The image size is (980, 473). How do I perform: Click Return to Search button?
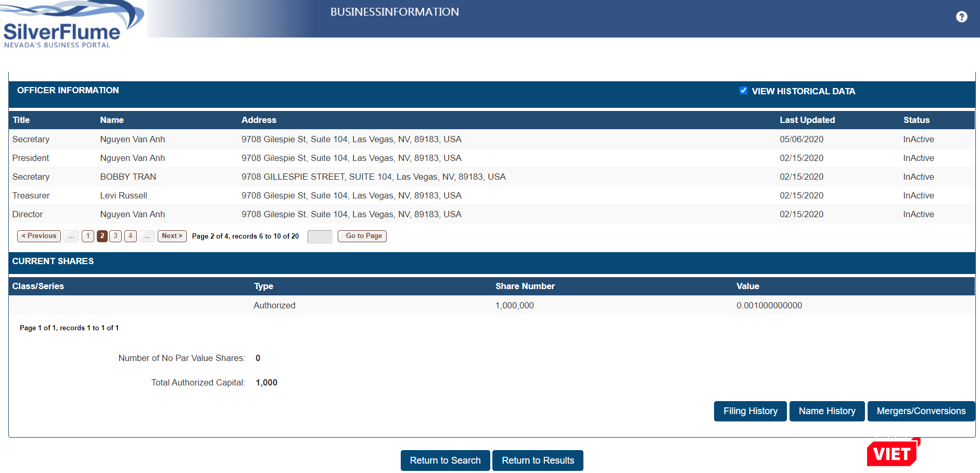[445, 460]
